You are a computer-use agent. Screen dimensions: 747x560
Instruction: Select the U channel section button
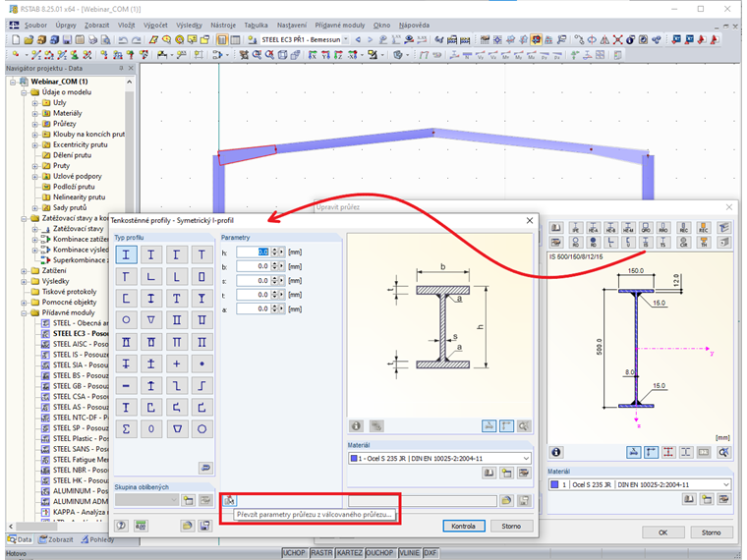coord(628,242)
